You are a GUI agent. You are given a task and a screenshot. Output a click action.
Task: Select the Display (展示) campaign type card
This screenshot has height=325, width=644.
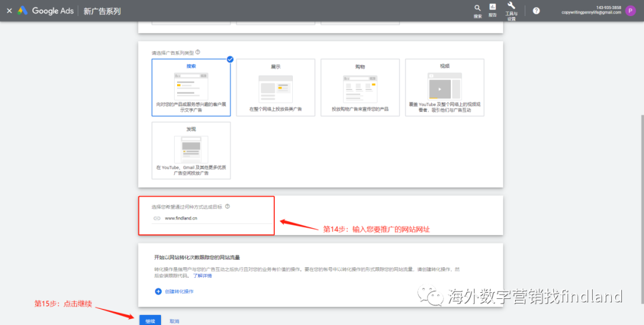[275, 88]
